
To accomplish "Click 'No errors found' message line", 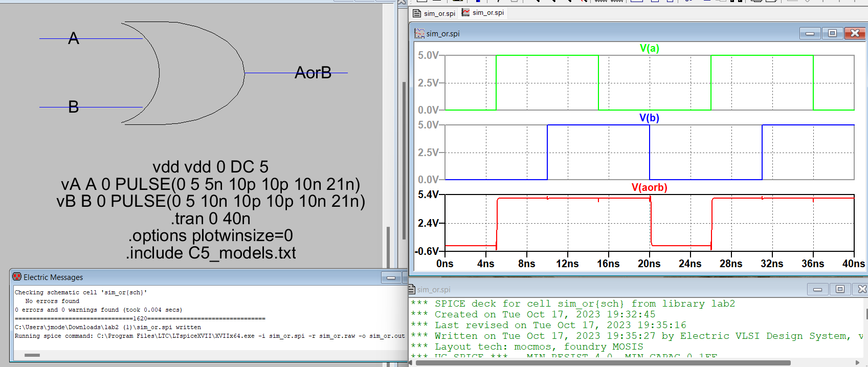I will click(x=52, y=301).
